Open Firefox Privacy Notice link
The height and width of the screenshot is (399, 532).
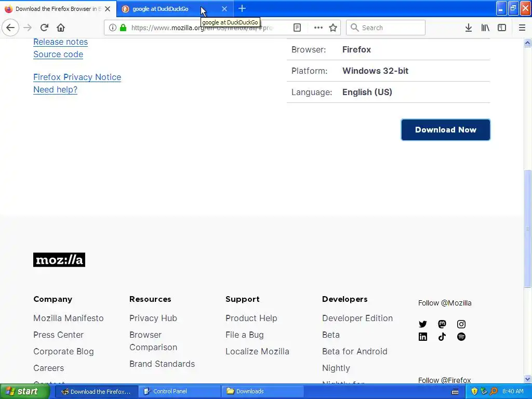pos(77,77)
